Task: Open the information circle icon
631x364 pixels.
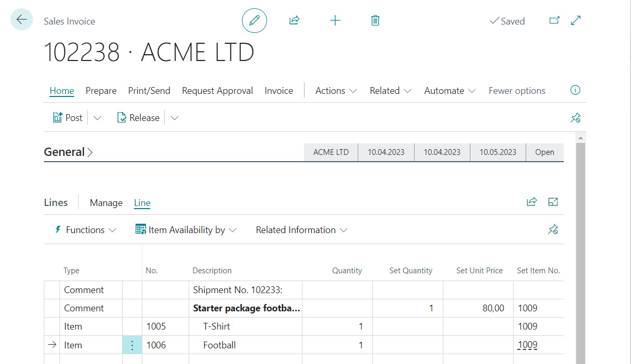Action: coord(575,90)
